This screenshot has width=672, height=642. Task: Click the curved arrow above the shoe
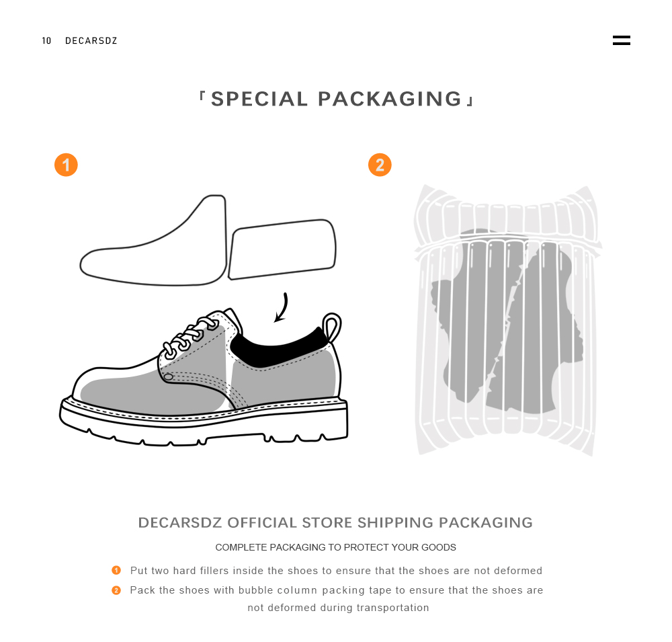tap(281, 307)
